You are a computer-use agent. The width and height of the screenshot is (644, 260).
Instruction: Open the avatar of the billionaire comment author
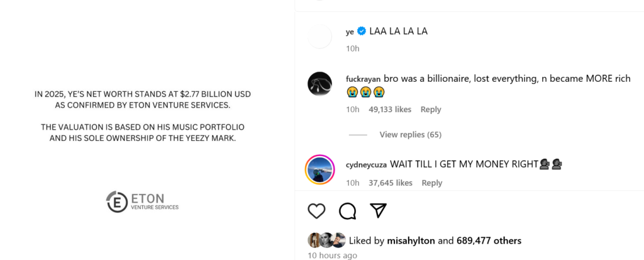click(x=319, y=84)
